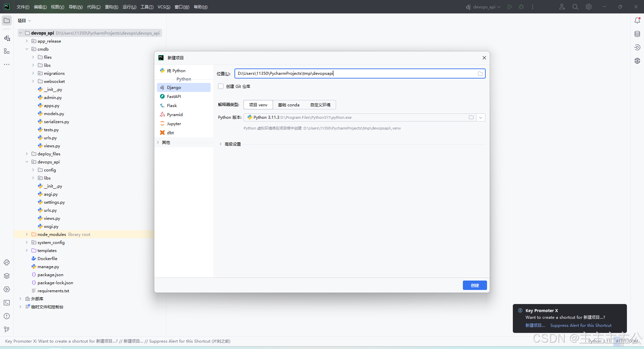
Task: Open the Python version dropdown arrow
Action: coord(481,117)
